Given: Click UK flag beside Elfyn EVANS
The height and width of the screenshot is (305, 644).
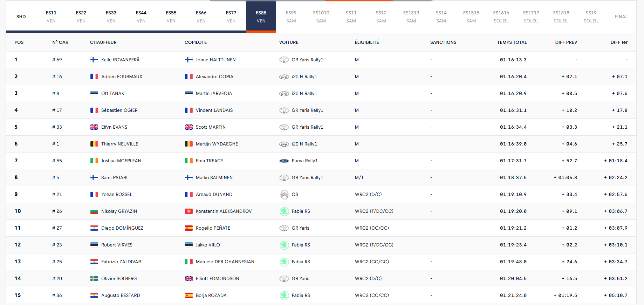Looking at the screenshot, I should (94, 127).
